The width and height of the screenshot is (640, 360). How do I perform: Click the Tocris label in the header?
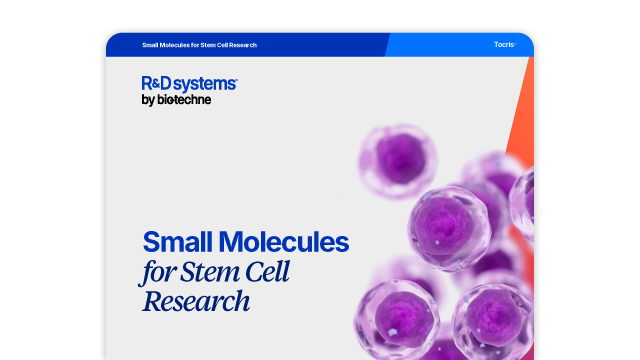[x=505, y=44]
